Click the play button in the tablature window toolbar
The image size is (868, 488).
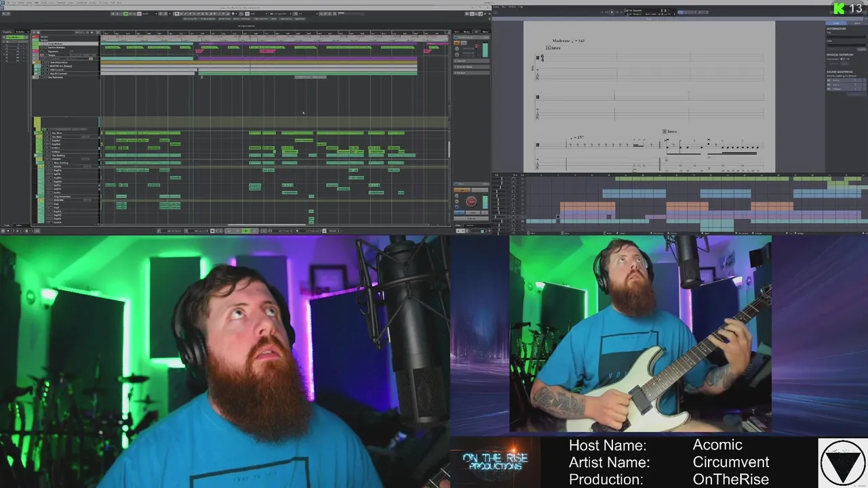(x=612, y=12)
